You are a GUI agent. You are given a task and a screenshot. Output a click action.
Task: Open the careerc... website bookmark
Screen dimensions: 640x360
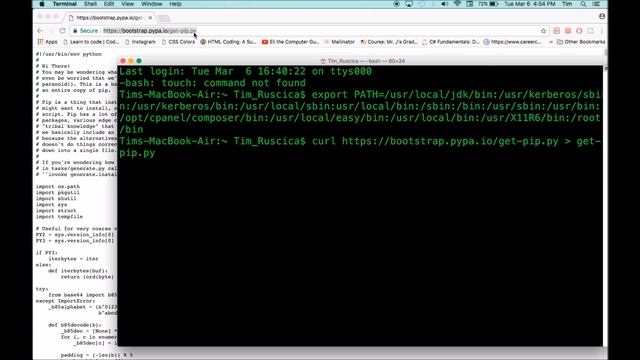pos(512,42)
